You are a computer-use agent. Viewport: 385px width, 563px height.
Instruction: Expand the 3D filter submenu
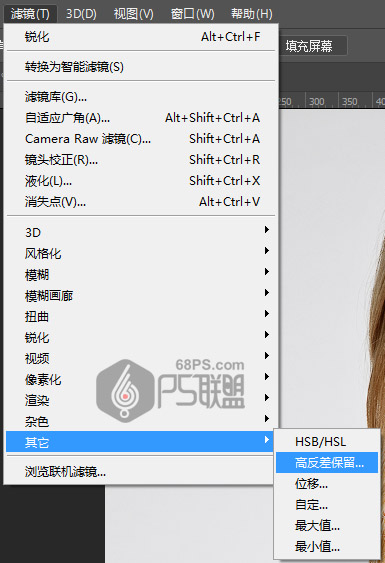pos(142,233)
